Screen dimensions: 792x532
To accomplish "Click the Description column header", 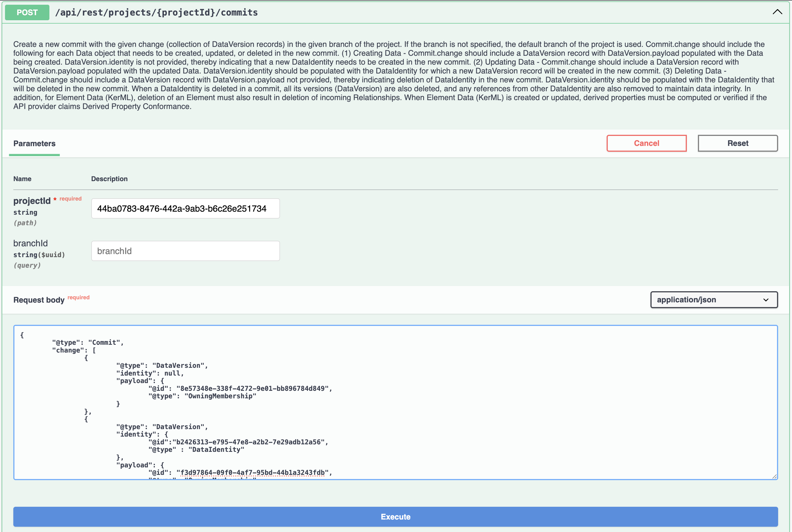I will [109, 178].
